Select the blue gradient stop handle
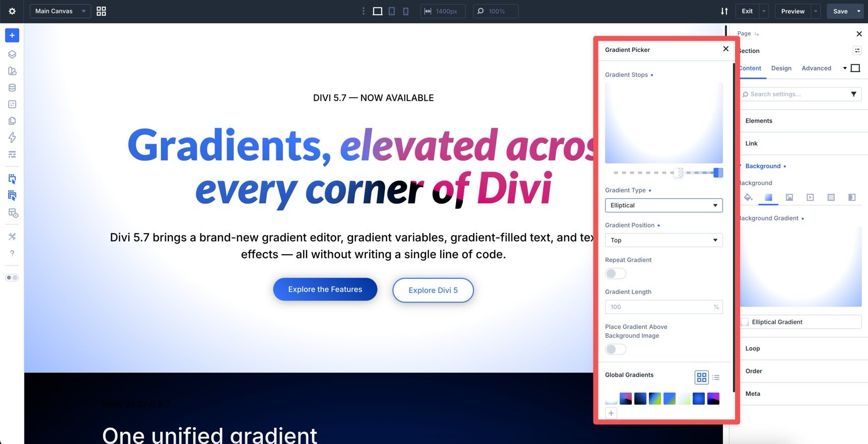868x444 pixels. (718, 173)
